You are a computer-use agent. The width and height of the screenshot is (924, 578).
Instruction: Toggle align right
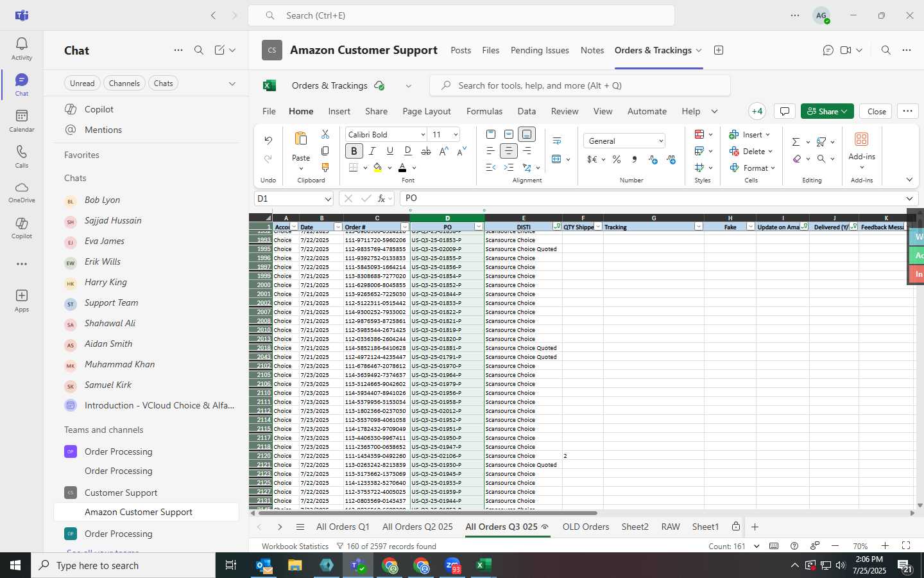(527, 151)
